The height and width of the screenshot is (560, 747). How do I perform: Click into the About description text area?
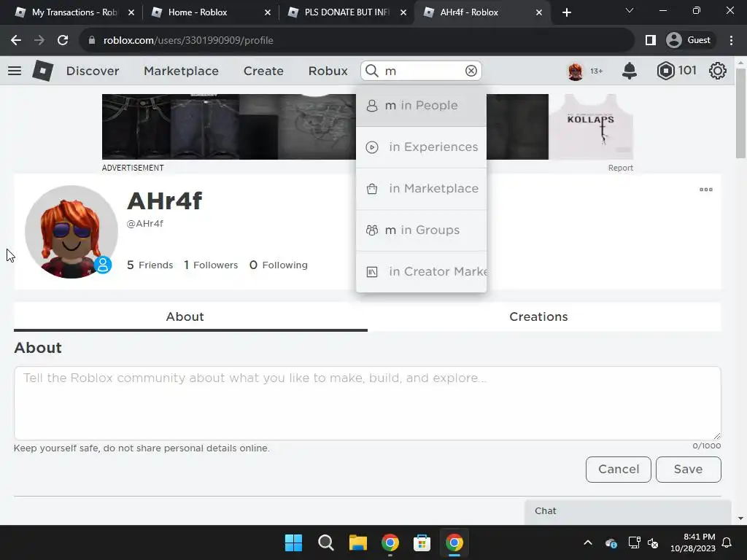pos(368,402)
